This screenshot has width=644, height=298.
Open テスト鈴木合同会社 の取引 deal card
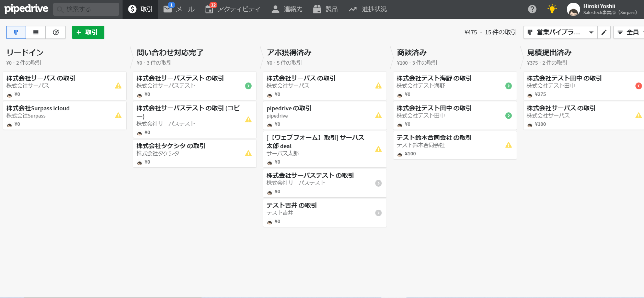pyautogui.click(x=455, y=145)
